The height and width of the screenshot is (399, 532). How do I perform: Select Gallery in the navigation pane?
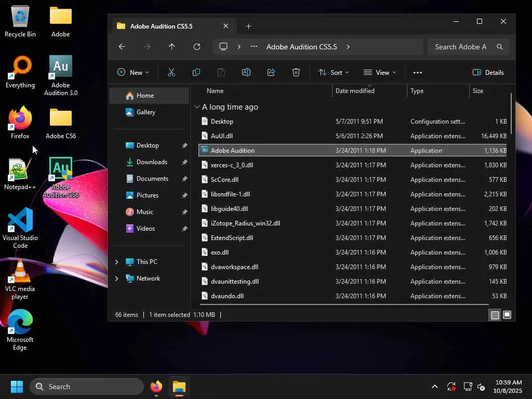149,112
